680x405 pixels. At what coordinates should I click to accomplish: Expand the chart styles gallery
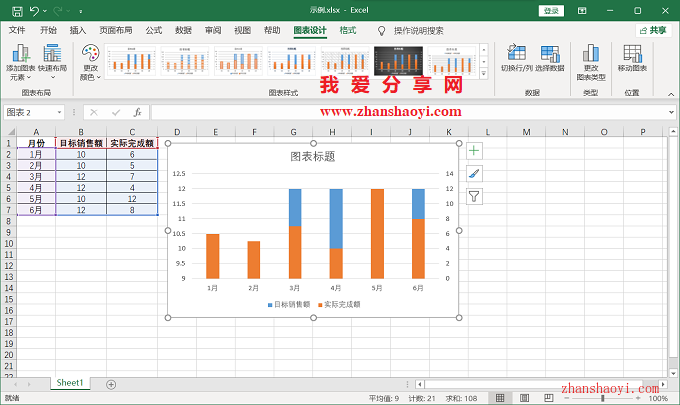[x=484, y=74]
